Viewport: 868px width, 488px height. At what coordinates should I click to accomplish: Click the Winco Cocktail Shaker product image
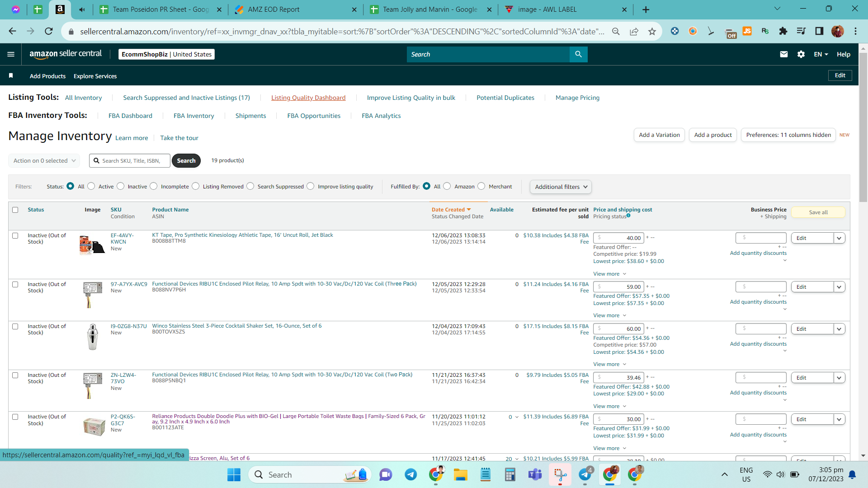click(92, 337)
